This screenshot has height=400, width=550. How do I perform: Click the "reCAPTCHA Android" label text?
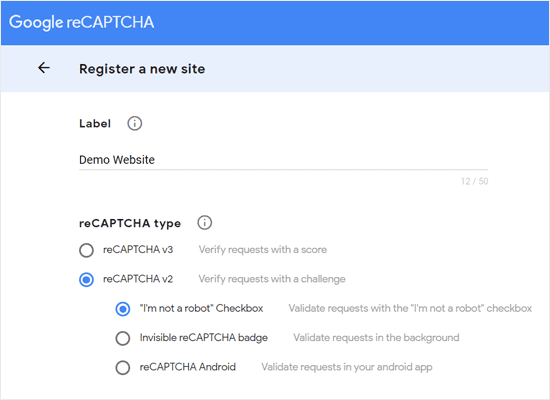tap(188, 367)
